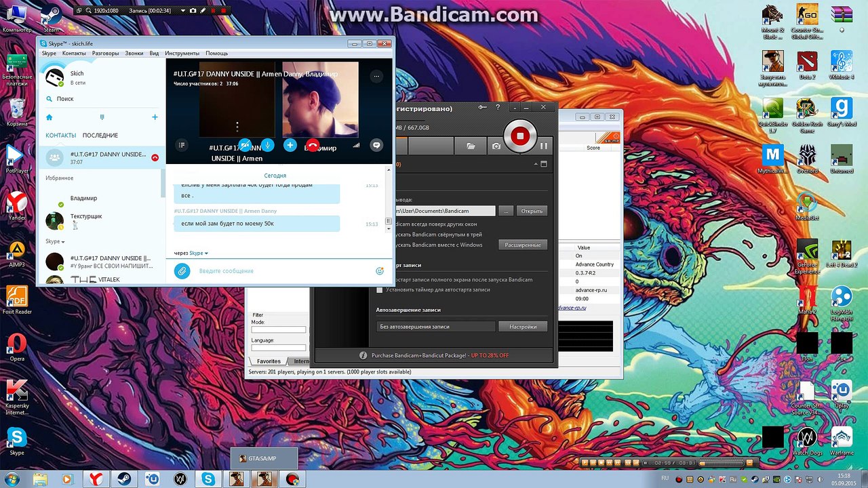
Task: Hang up from the contact list red icon
Action: 155,157
